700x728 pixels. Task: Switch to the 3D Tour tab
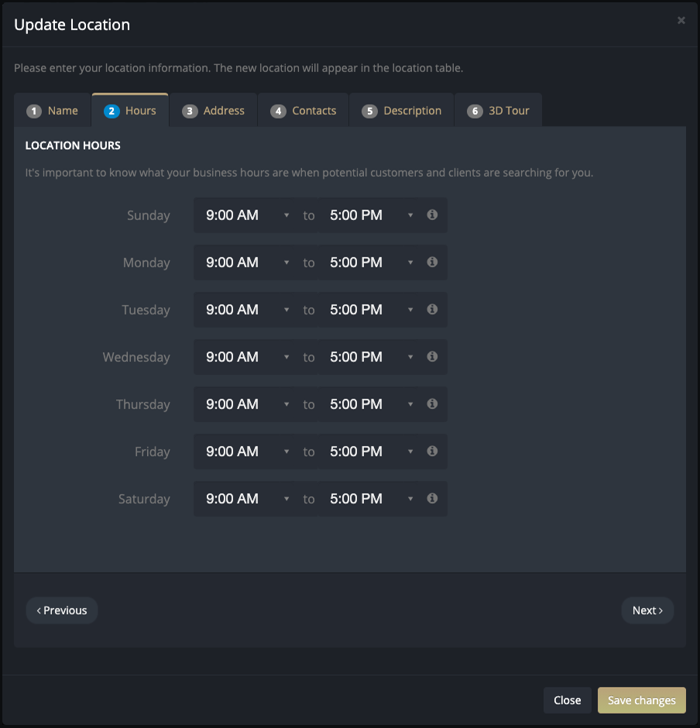[x=499, y=111]
